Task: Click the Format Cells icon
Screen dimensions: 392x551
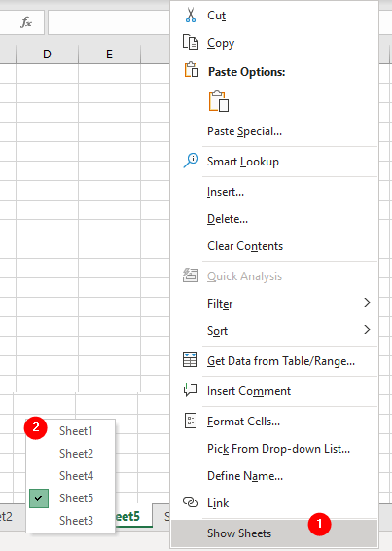Action: 191,421
